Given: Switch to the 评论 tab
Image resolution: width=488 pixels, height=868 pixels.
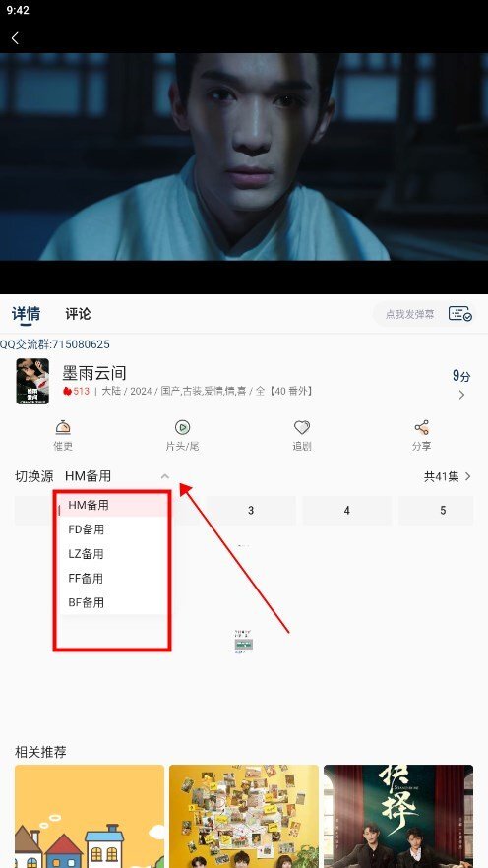Looking at the screenshot, I should [x=78, y=314].
